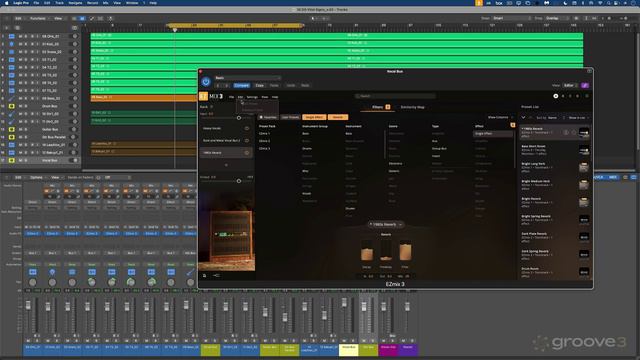Click the volume knob on Vocal Bus track
The width and height of the screenshot is (640, 360).
[75, 160]
